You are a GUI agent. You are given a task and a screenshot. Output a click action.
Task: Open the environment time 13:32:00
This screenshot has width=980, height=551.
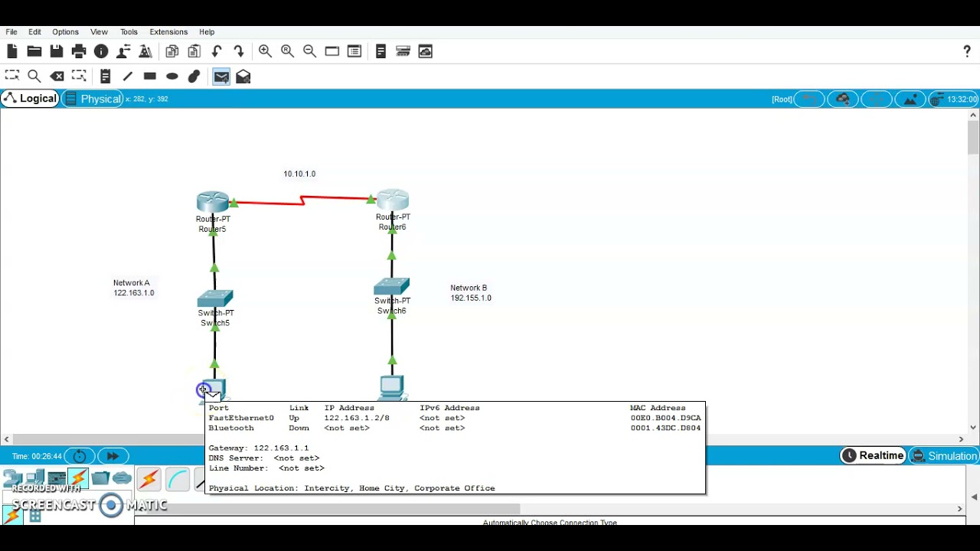pyautogui.click(x=954, y=99)
